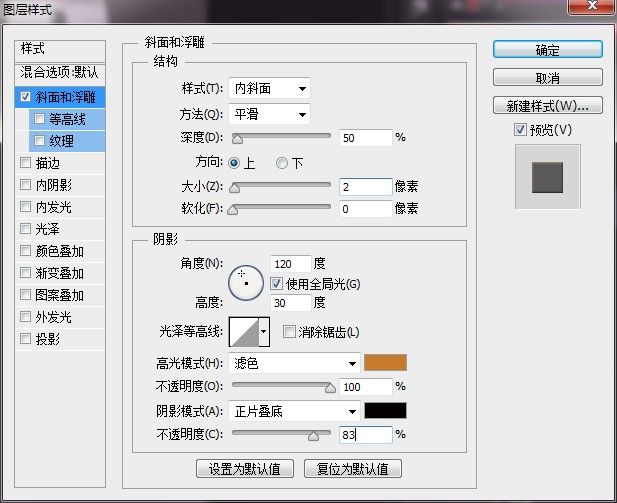Select the 纹理 list entry

coord(67,141)
